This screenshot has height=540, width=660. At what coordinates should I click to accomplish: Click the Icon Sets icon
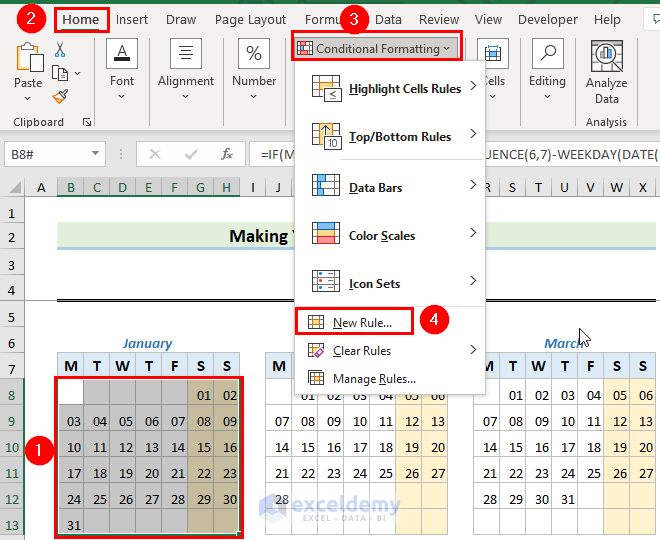coord(326,281)
